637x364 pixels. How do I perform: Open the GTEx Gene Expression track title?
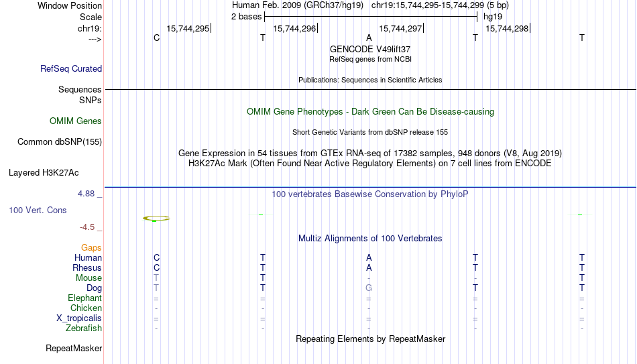click(x=370, y=153)
